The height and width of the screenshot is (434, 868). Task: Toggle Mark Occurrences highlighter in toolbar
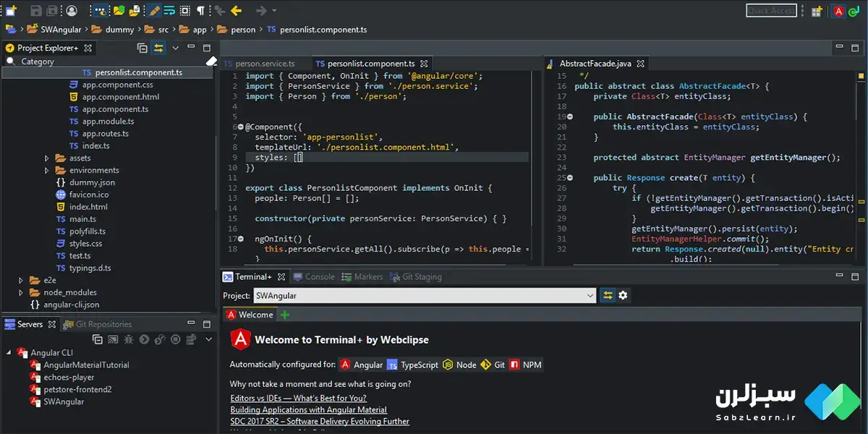click(154, 11)
